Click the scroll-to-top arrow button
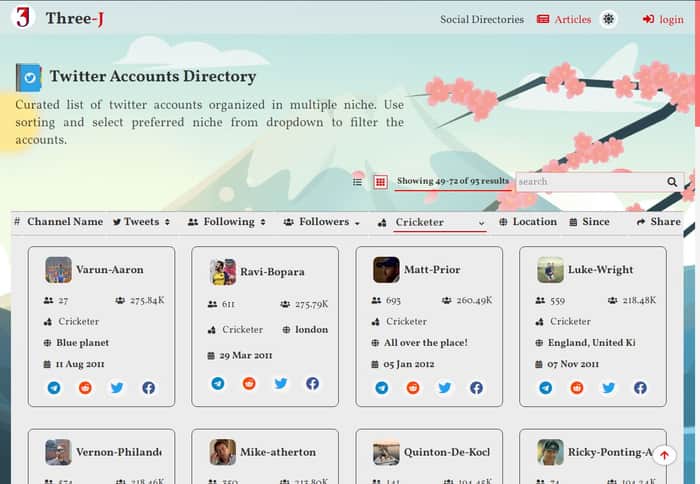This screenshot has height=484, width=700. point(664,455)
